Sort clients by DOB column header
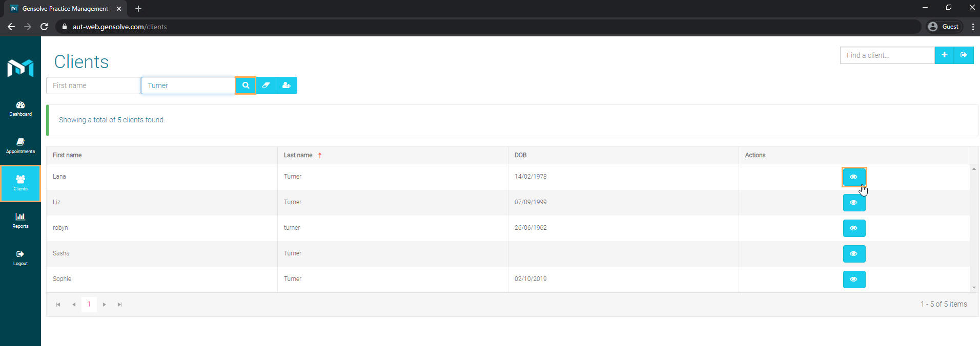 520,155
